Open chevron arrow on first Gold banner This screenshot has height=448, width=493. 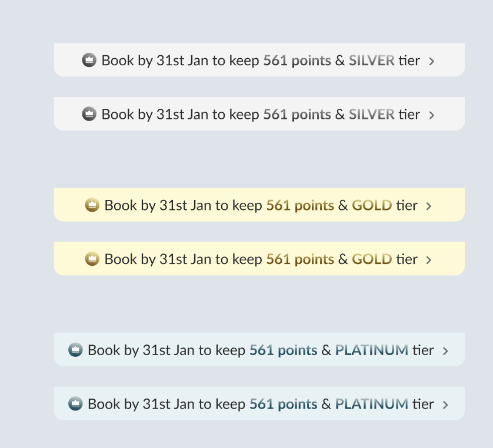(429, 206)
